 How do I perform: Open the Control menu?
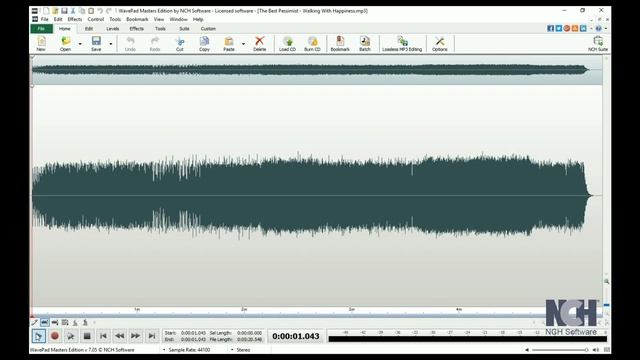96,19
